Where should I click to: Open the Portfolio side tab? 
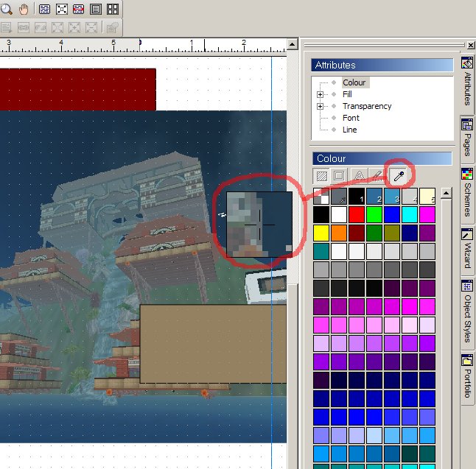(x=467, y=377)
